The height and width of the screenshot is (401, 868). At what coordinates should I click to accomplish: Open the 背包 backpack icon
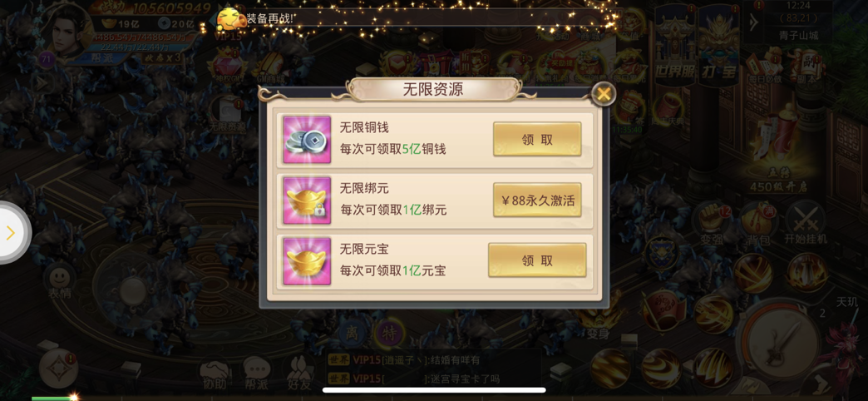[x=759, y=223]
